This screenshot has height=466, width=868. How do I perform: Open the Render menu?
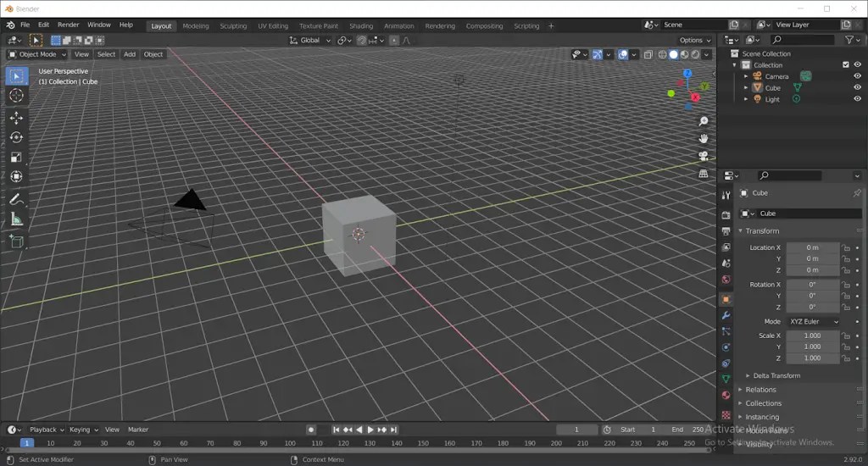(x=68, y=25)
